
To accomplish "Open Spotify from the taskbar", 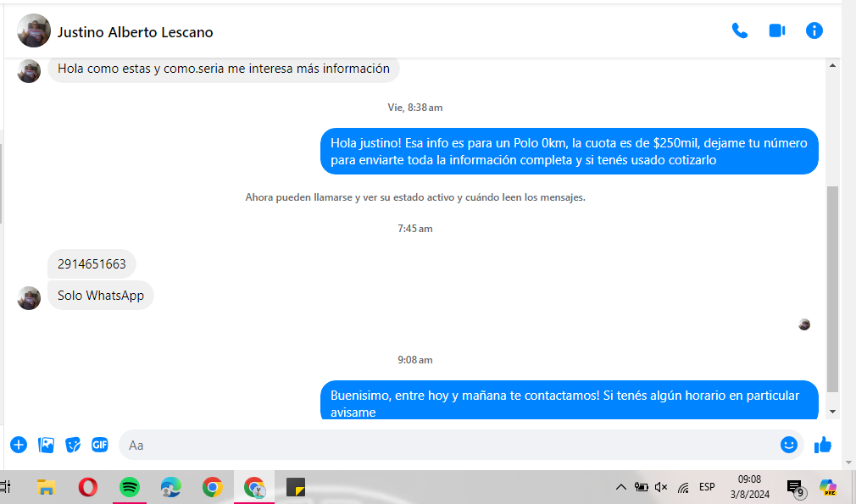I will pos(129,487).
